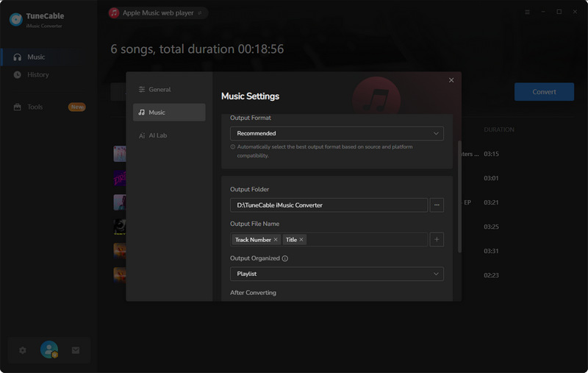Remove the Track Number filename tag

pos(276,239)
